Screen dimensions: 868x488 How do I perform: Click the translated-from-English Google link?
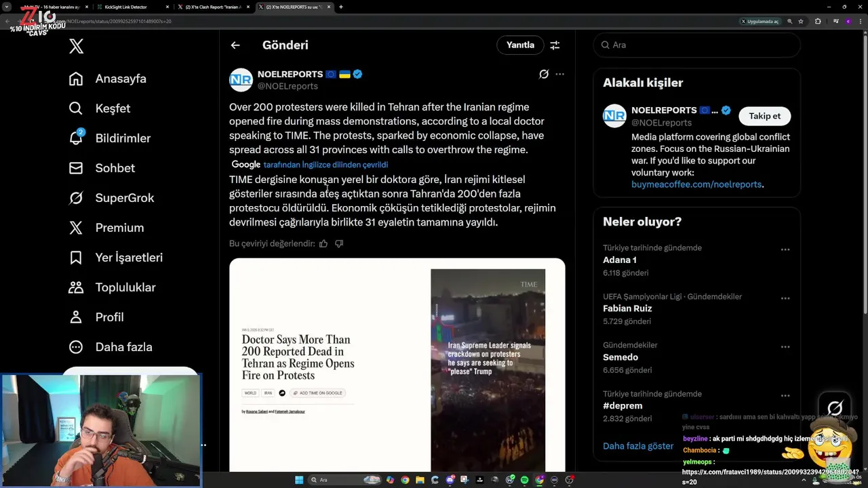325,165
